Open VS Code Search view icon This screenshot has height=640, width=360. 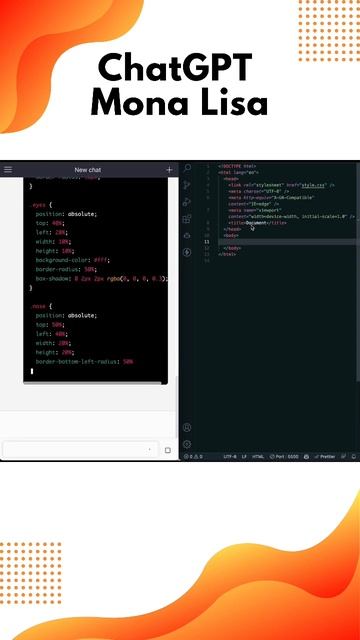pyautogui.click(x=187, y=168)
